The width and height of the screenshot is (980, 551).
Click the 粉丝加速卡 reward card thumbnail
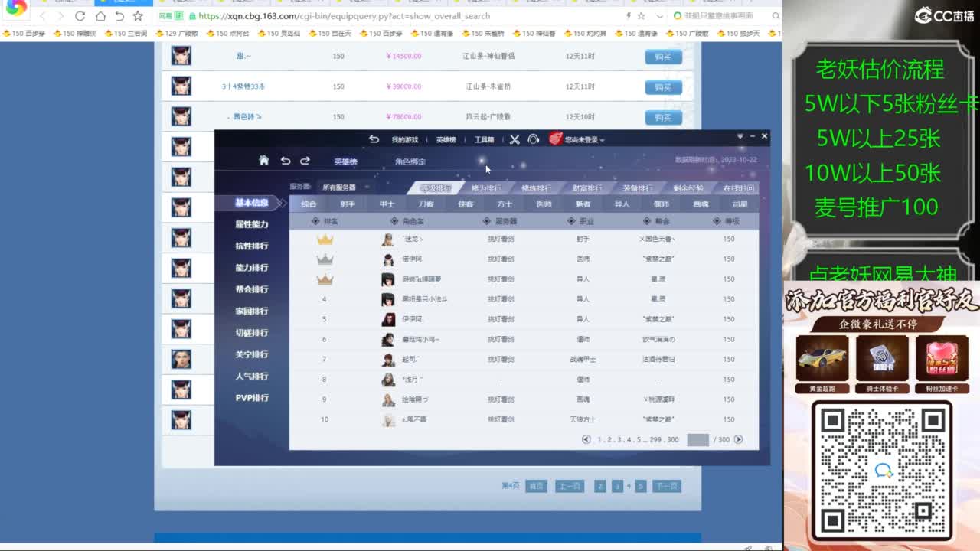(x=942, y=360)
